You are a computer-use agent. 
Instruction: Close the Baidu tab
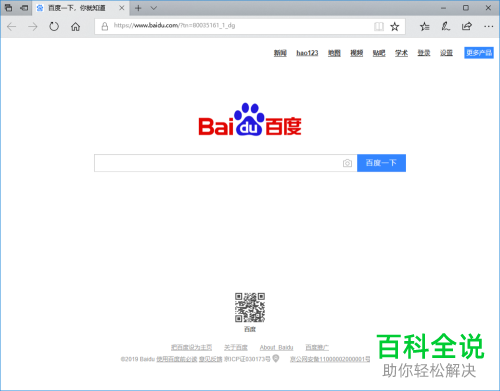pyautogui.click(x=122, y=8)
